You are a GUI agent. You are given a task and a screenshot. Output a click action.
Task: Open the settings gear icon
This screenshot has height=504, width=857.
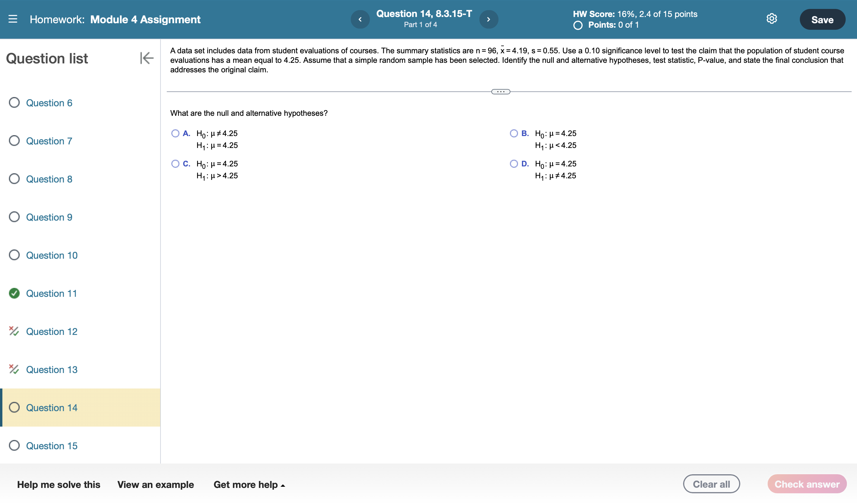pyautogui.click(x=772, y=19)
